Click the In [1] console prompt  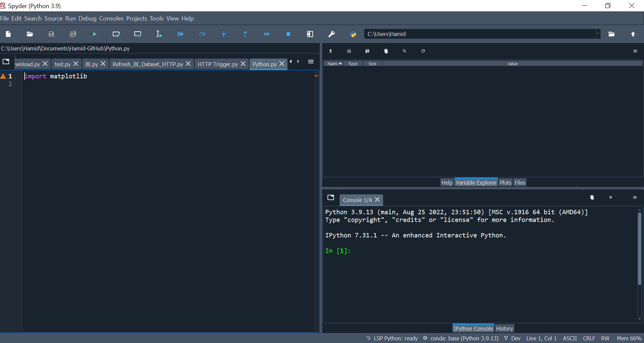click(338, 251)
